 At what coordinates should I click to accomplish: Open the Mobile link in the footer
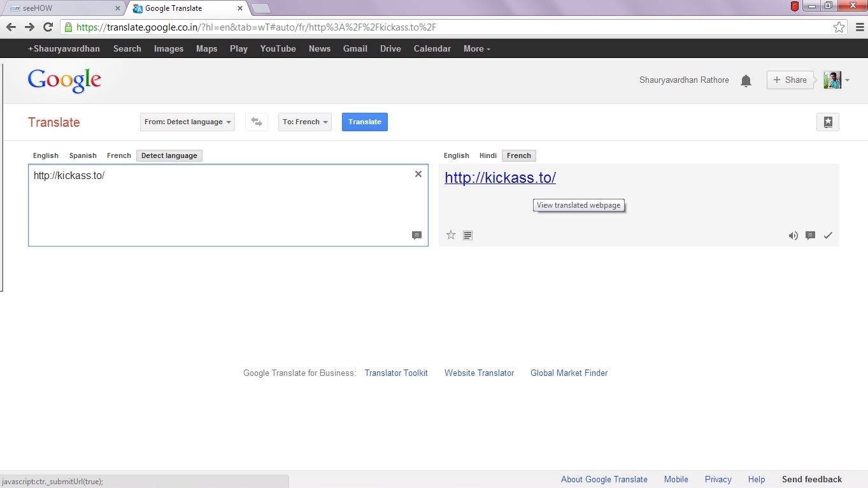click(x=676, y=480)
